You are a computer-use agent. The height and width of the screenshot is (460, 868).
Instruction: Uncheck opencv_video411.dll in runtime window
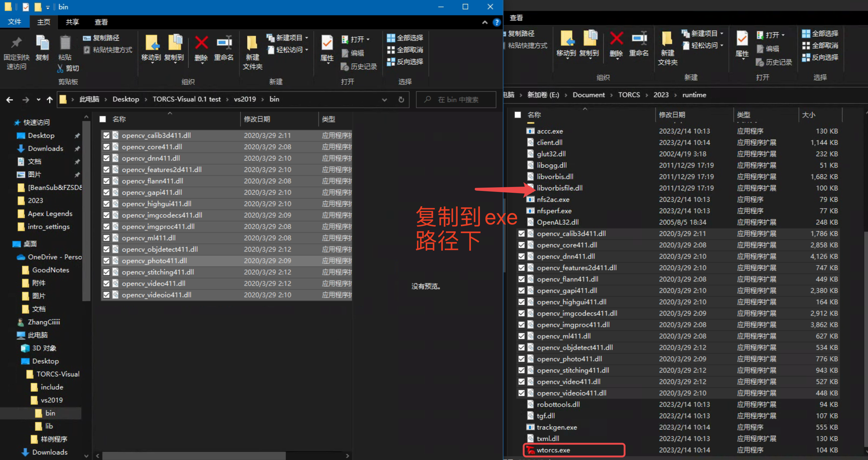[x=522, y=382]
